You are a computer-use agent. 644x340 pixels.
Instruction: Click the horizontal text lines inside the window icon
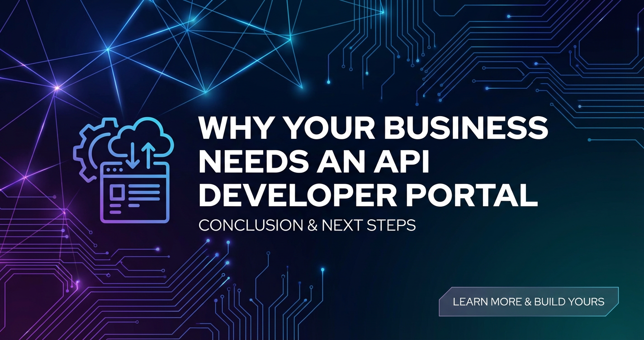[145, 192]
